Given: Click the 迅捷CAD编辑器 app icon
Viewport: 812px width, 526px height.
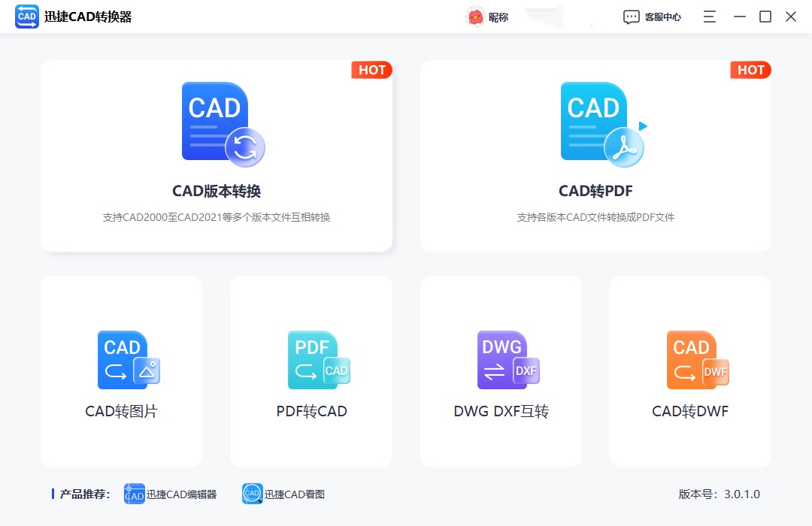Looking at the screenshot, I should pos(134,494).
